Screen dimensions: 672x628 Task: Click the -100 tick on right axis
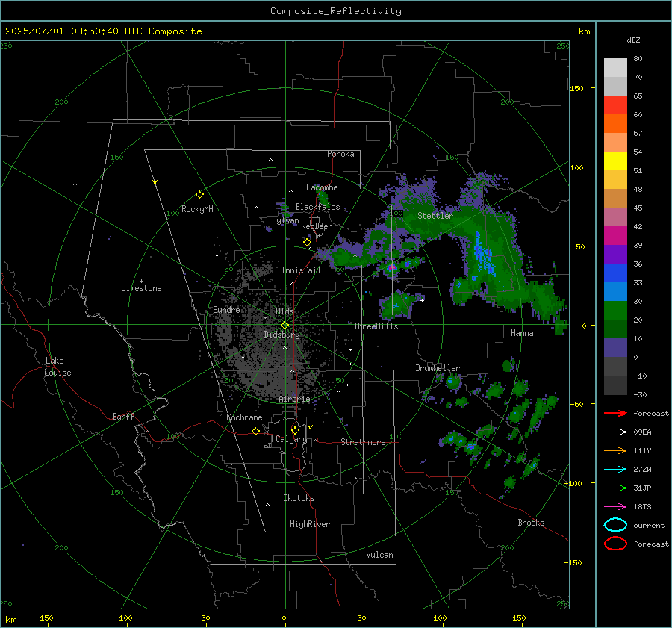573,483
